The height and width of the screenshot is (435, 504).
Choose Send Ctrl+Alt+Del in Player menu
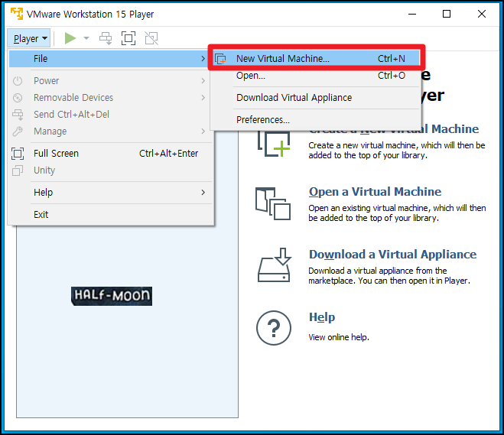click(108, 115)
